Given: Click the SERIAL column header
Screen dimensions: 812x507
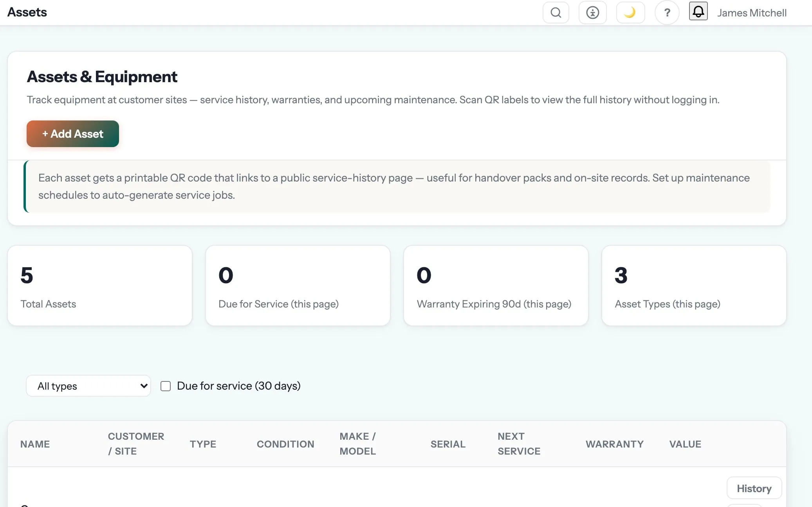Looking at the screenshot, I should 448,444.
